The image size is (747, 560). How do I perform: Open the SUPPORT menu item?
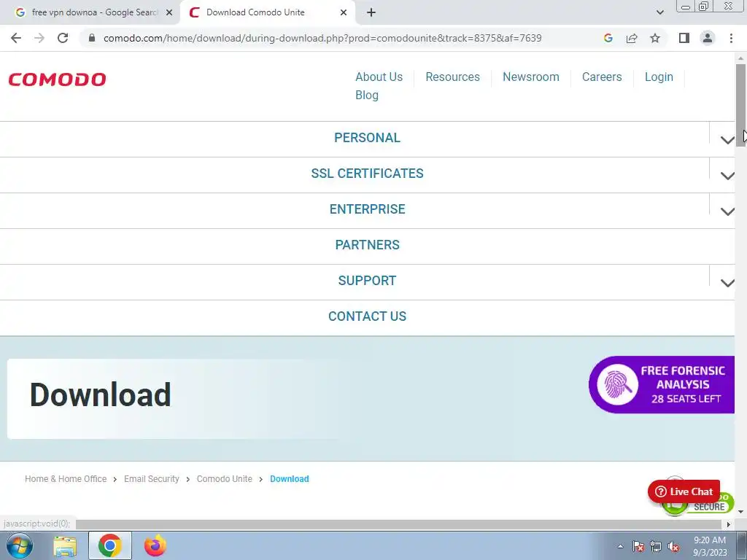[x=367, y=281]
